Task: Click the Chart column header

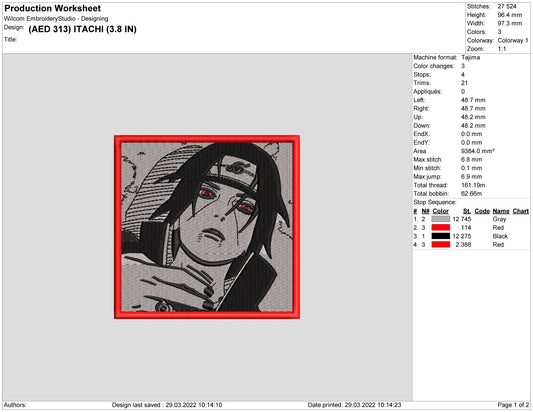Action: pos(521,211)
